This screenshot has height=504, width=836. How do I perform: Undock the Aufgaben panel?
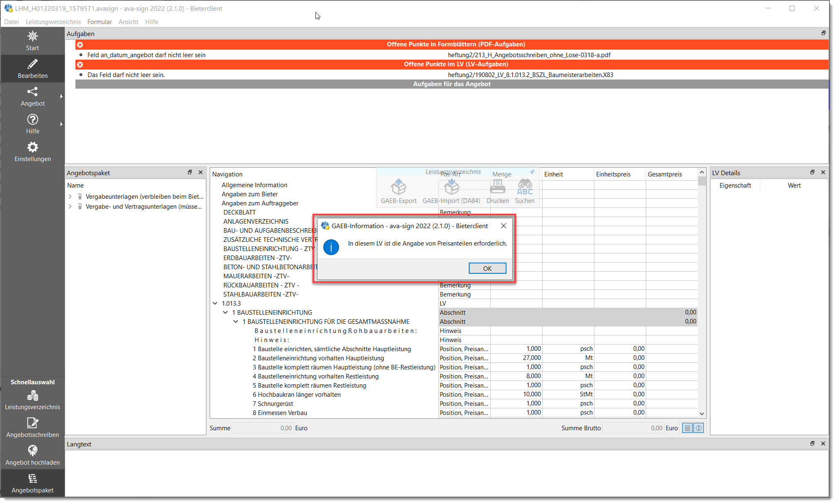pos(823,33)
